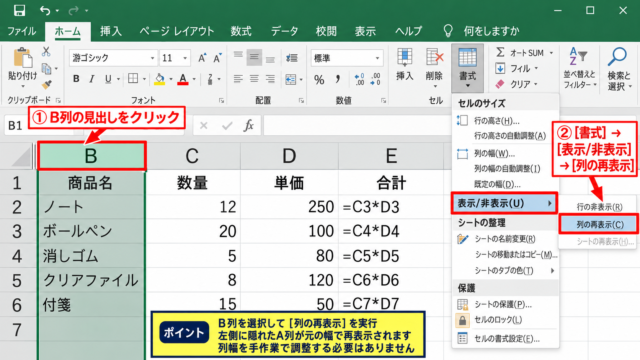
Task: Click Decrease font size icon
Action: pos(217,58)
